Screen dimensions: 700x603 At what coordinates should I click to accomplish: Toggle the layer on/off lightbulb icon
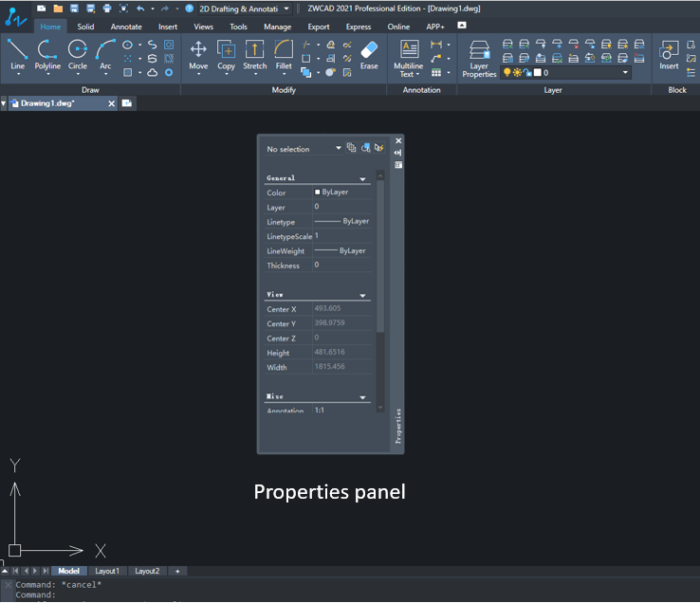[x=507, y=73]
